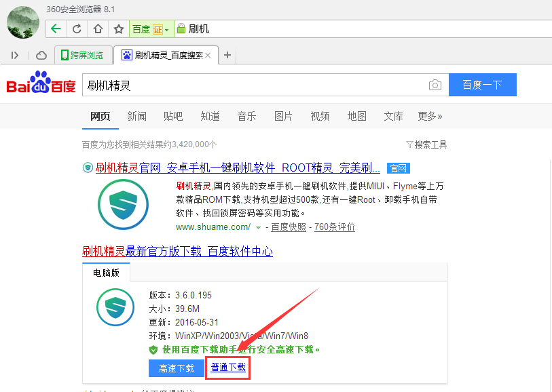552x392 pixels.
Task: Switch to 贴吧 results
Action: pyautogui.click(x=173, y=116)
